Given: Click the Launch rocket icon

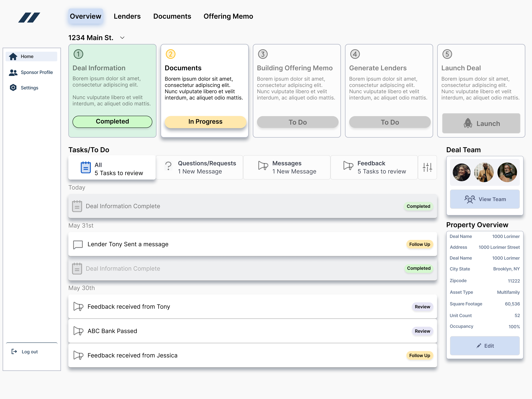Looking at the screenshot, I should point(468,123).
